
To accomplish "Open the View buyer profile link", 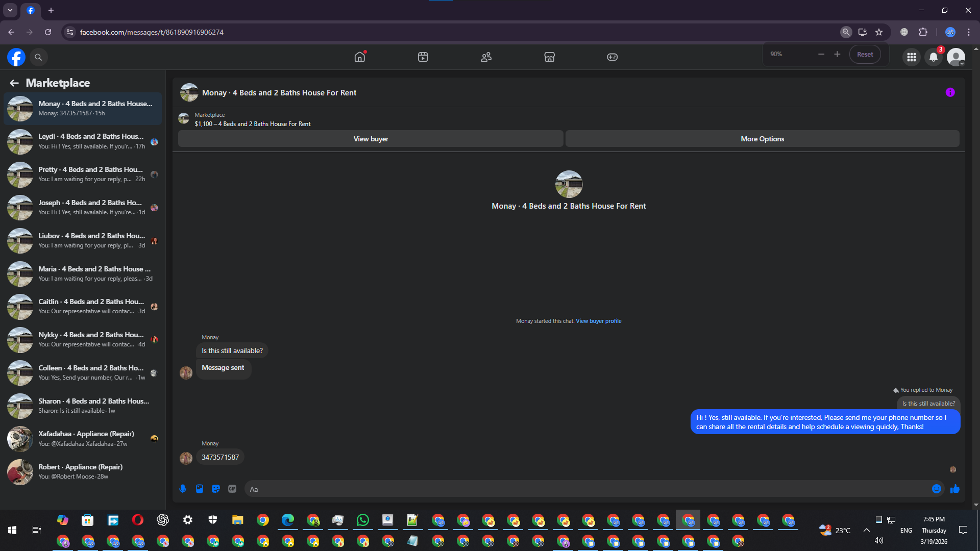I will tap(598, 321).
